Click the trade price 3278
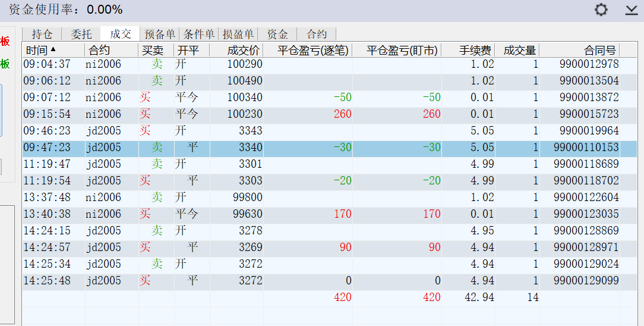Screen dimensions: 644x326 click(x=251, y=231)
